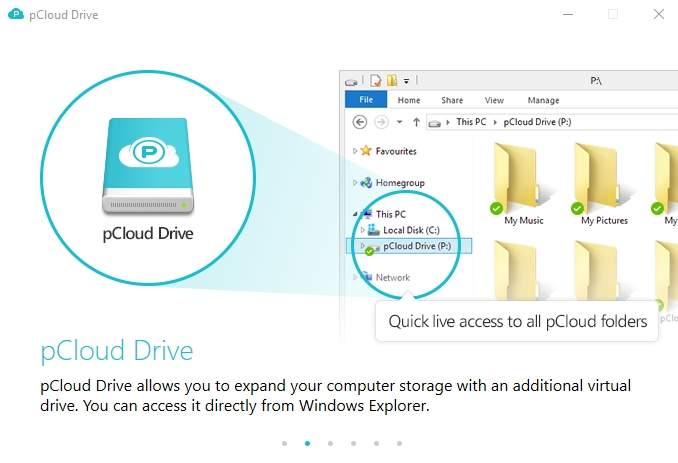The height and width of the screenshot is (463, 678).
Task: Expand the pCloud Drive (P:) node
Action: [x=362, y=246]
